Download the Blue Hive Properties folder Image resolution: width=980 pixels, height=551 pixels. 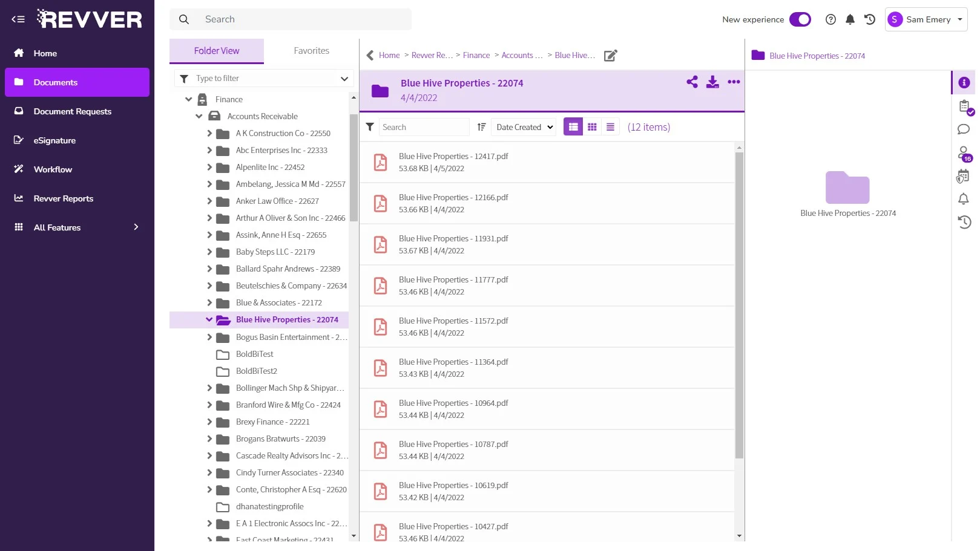pos(712,82)
